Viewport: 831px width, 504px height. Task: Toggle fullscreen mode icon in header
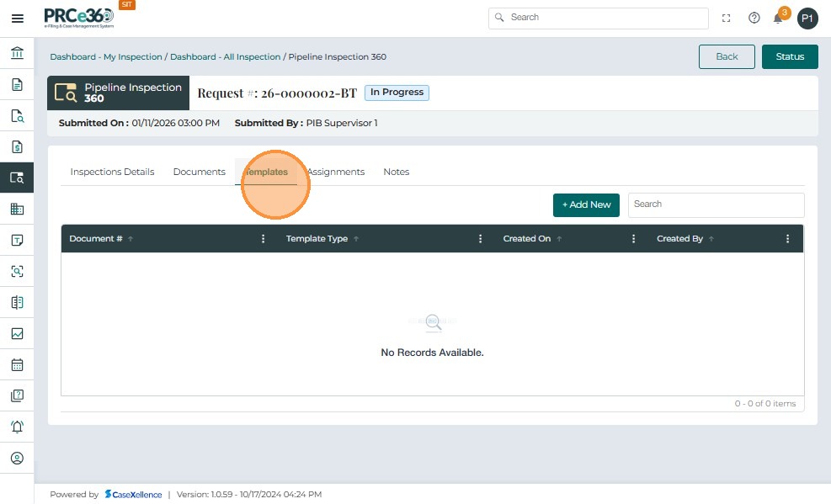(x=726, y=18)
